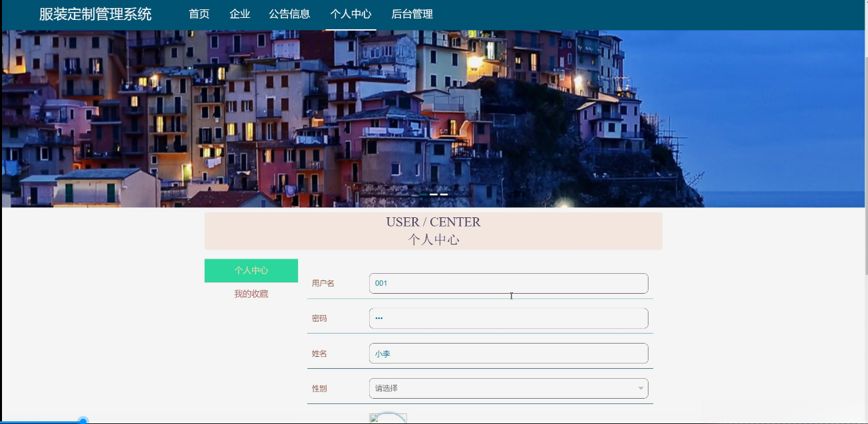Open the 企业 menu item
The height and width of the screenshot is (424, 868).
coord(239,13)
